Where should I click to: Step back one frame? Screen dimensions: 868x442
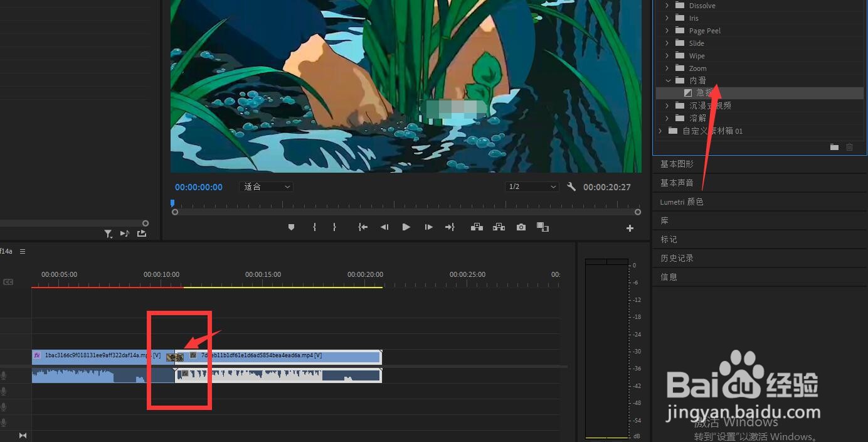[x=384, y=227]
